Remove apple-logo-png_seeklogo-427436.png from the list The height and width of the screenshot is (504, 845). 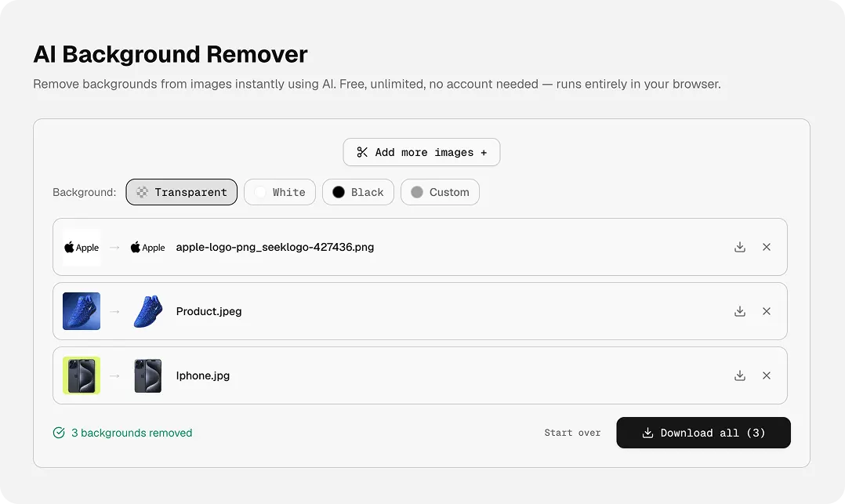(x=767, y=247)
